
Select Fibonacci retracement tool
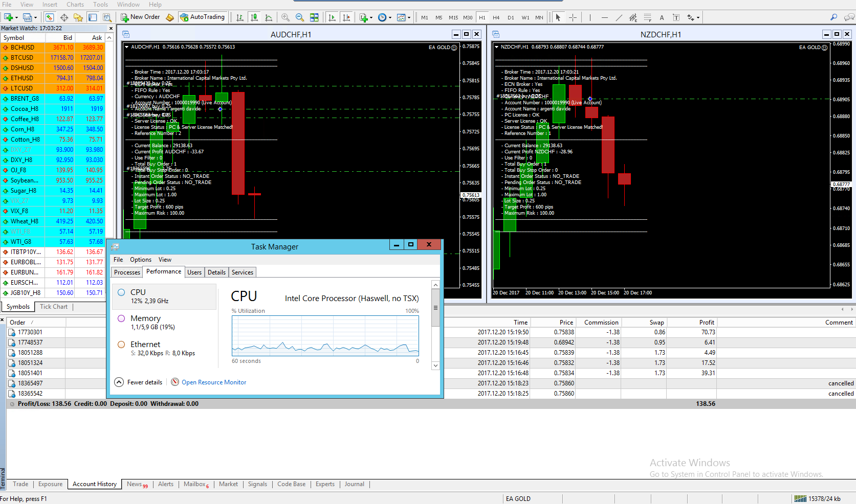coord(647,17)
